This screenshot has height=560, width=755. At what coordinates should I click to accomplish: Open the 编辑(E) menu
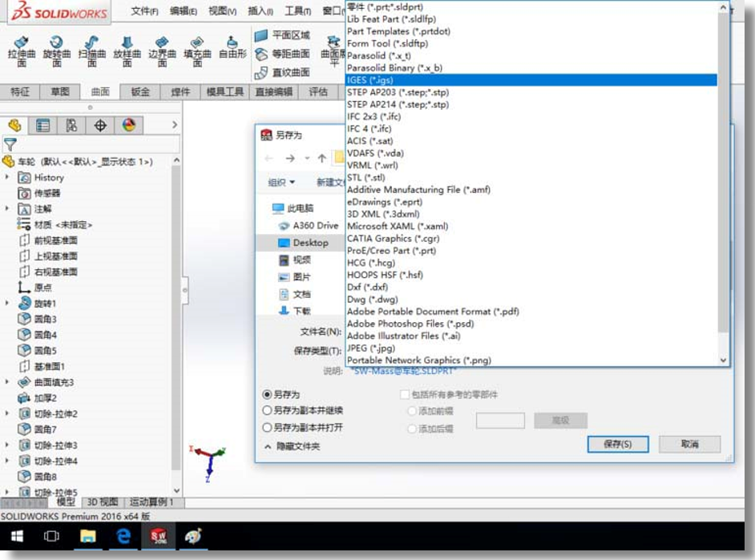pyautogui.click(x=184, y=11)
